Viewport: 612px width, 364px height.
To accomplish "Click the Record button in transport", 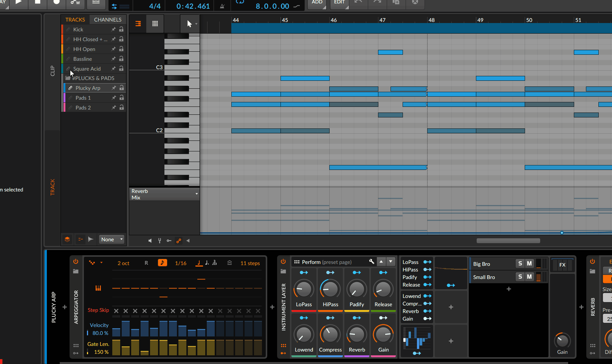I will (57, 2).
